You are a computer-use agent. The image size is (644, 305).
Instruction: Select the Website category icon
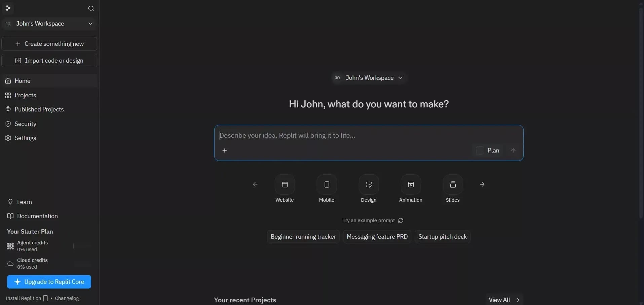[x=285, y=184]
